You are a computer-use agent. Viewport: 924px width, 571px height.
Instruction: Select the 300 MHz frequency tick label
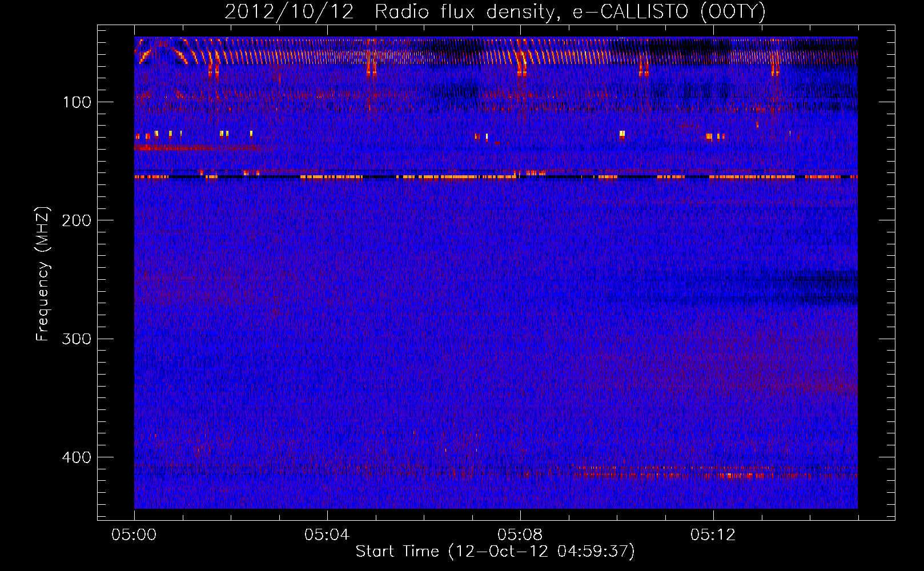click(x=76, y=339)
